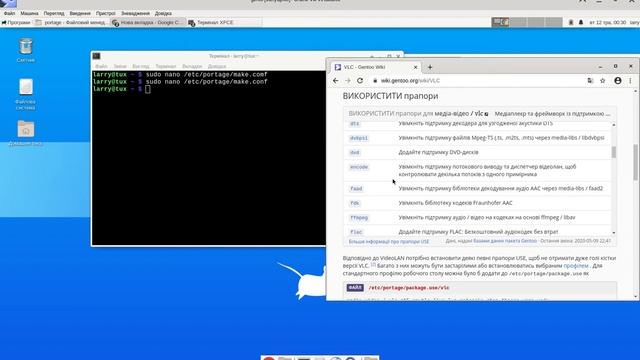The width and height of the screenshot is (640, 360).
Task: Open VirtualBox Введення menu
Action: pos(80,13)
